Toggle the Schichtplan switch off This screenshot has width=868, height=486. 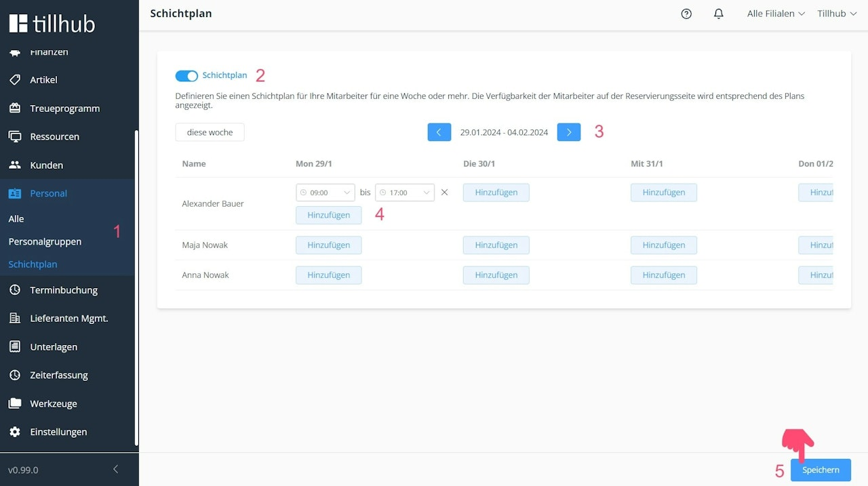[186, 76]
